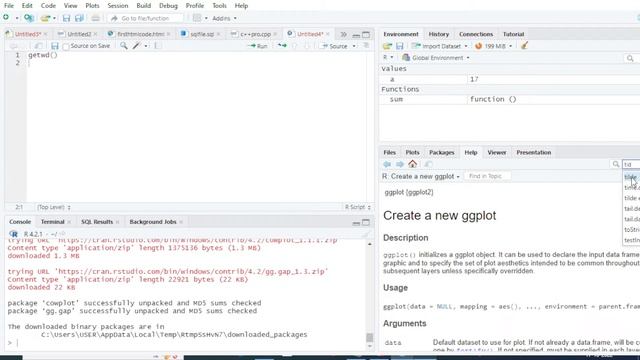Open recent files dropdown arrow
Screen dimensions: 640x360
click(x=54, y=18)
